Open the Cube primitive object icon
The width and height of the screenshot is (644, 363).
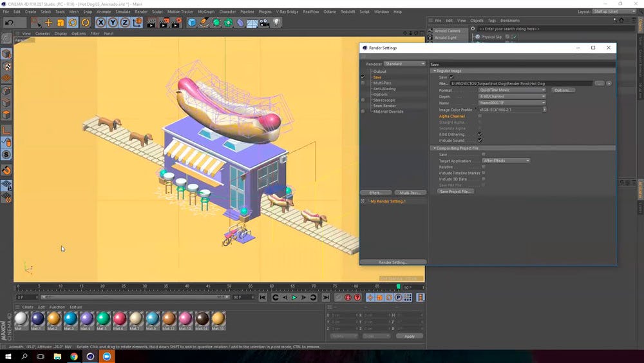tap(192, 23)
